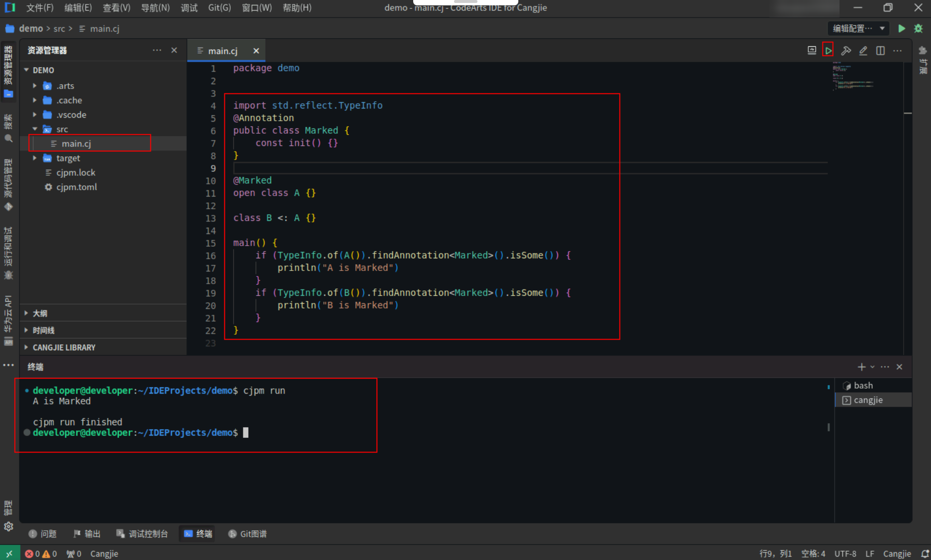The image size is (931, 560).
Task: Select the cangjie terminal session
Action: pyautogui.click(x=873, y=400)
